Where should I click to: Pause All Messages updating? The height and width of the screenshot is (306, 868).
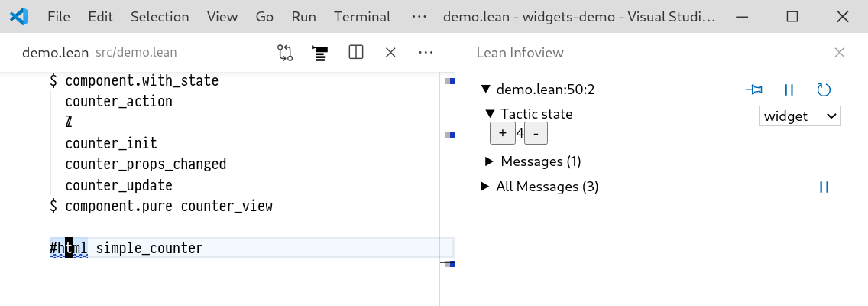[x=824, y=187]
